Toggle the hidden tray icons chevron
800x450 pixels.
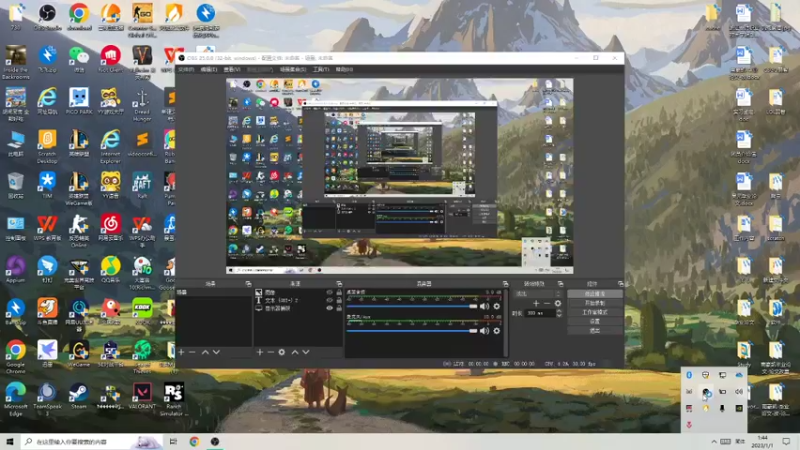714,441
